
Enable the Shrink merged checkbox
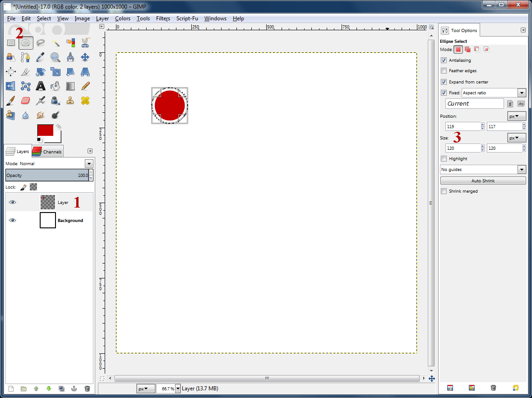[444, 191]
